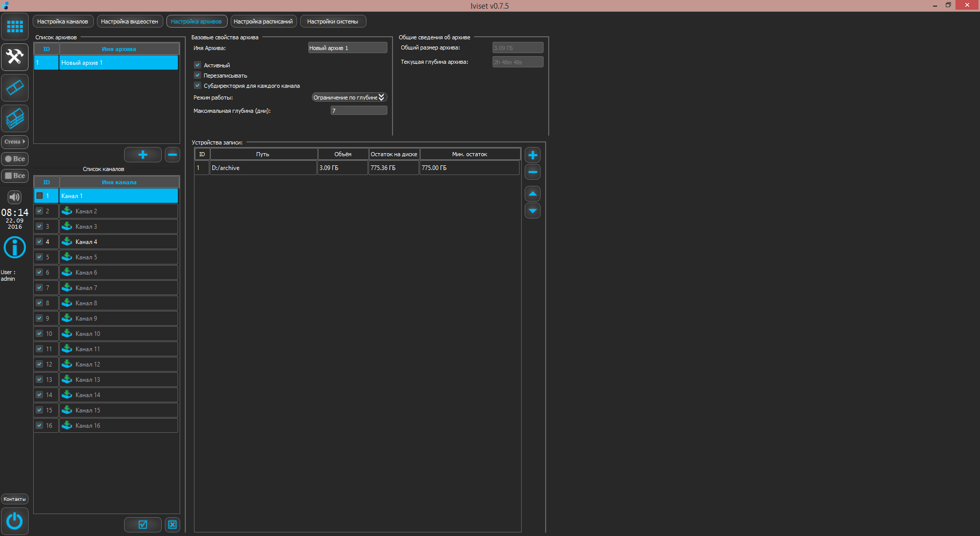Click the speaker volume icon
This screenshot has height=536, width=980.
(15, 197)
